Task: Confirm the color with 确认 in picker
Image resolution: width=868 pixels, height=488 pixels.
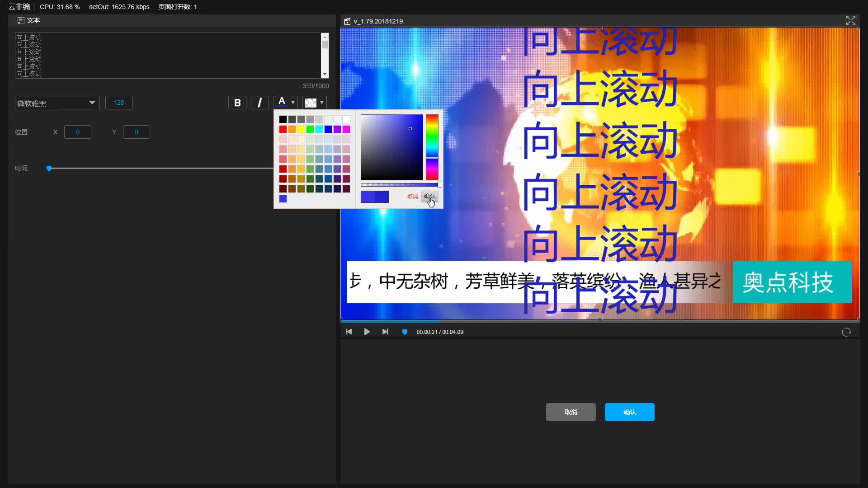Action: tap(430, 197)
